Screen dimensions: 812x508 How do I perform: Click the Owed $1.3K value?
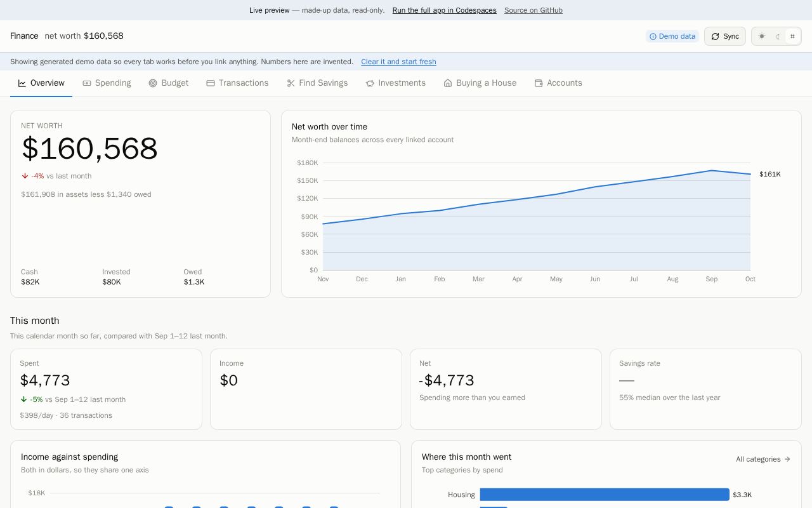pos(194,282)
